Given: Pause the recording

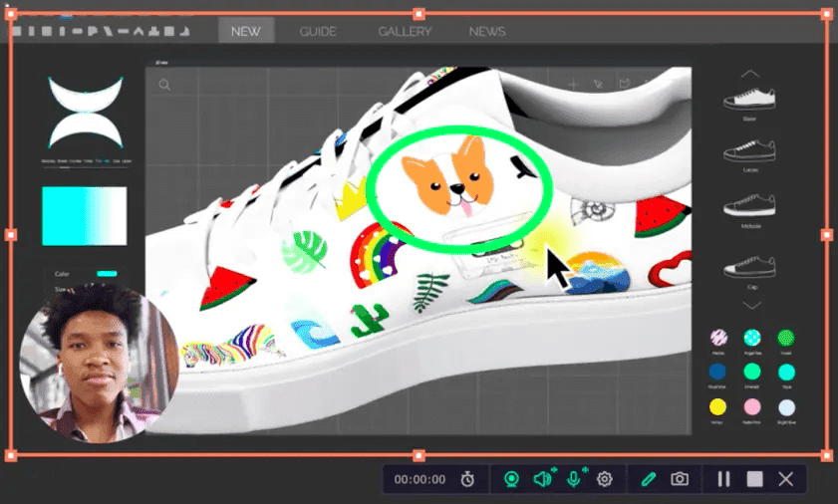Looking at the screenshot, I should click(723, 479).
